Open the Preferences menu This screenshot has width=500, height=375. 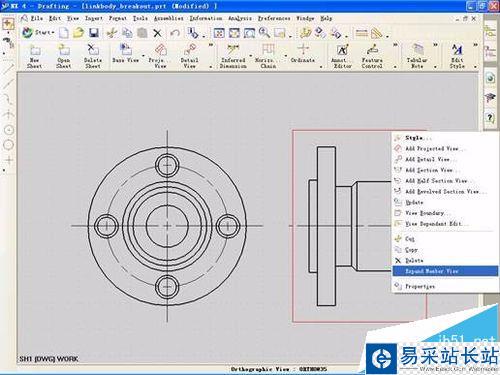[274, 18]
